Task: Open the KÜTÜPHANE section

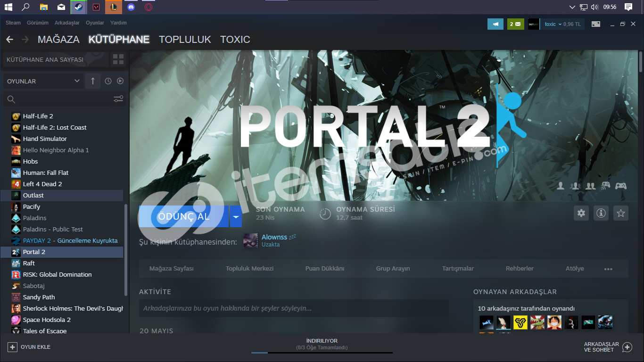Action: (119, 40)
